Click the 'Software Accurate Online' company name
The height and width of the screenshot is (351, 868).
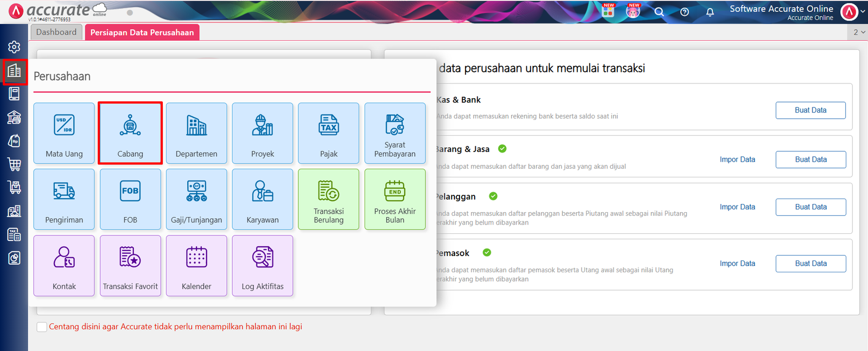[781, 9]
